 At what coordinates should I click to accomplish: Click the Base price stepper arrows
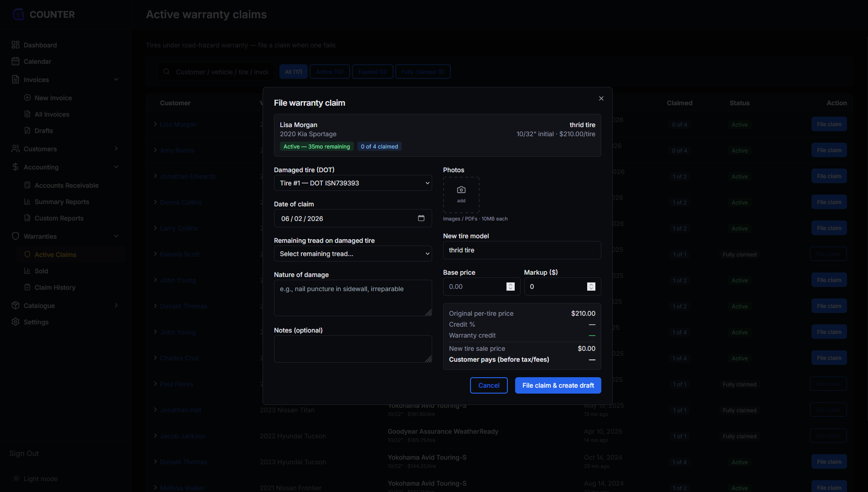(511, 287)
